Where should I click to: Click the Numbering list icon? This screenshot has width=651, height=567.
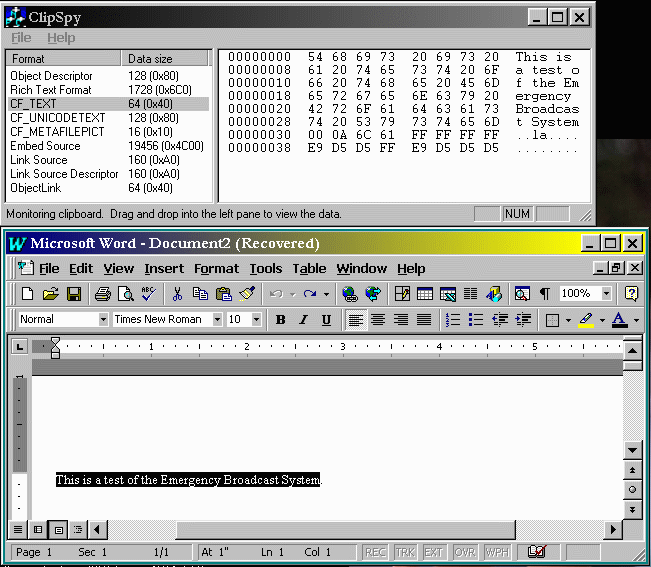[453, 320]
